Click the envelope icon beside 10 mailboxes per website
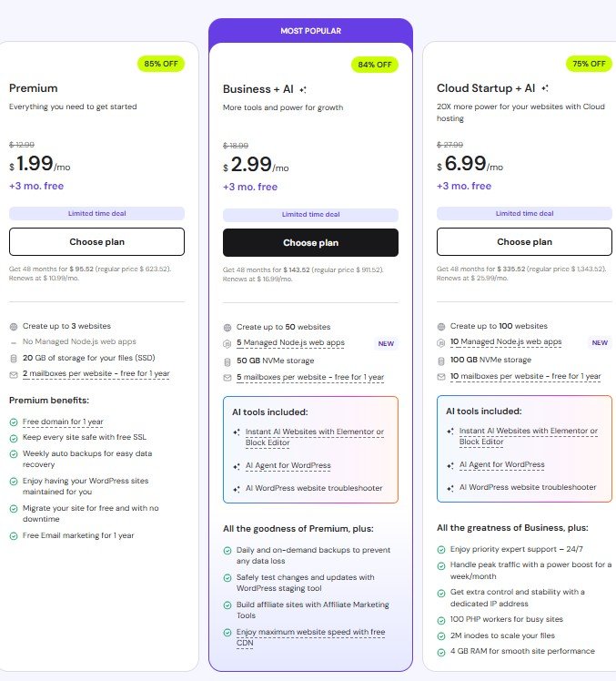 441,377
